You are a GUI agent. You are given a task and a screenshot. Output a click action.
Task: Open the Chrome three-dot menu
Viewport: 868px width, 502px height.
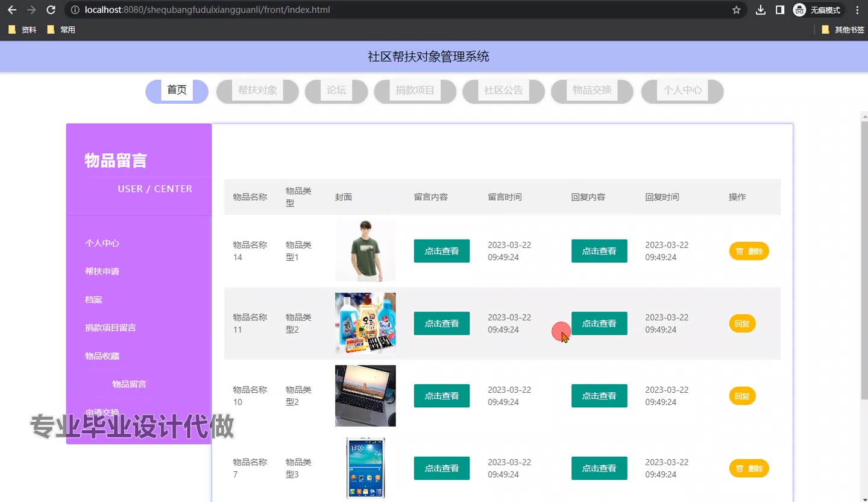coord(858,10)
